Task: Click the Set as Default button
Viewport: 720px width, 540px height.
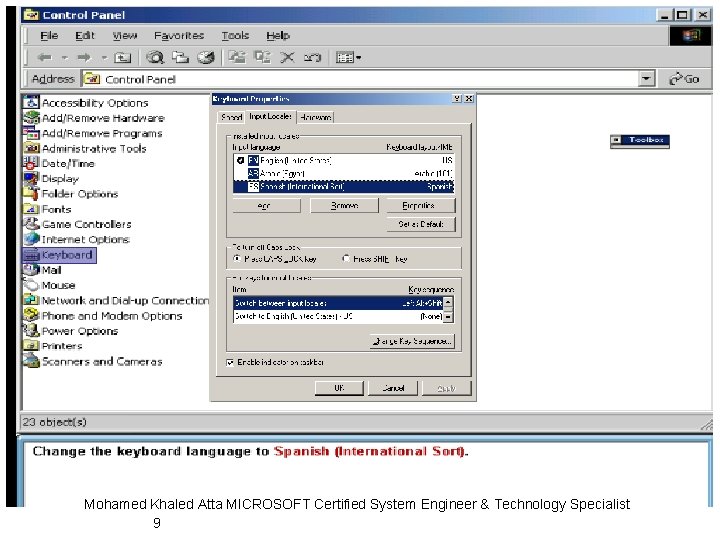Action: pos(421,224)
